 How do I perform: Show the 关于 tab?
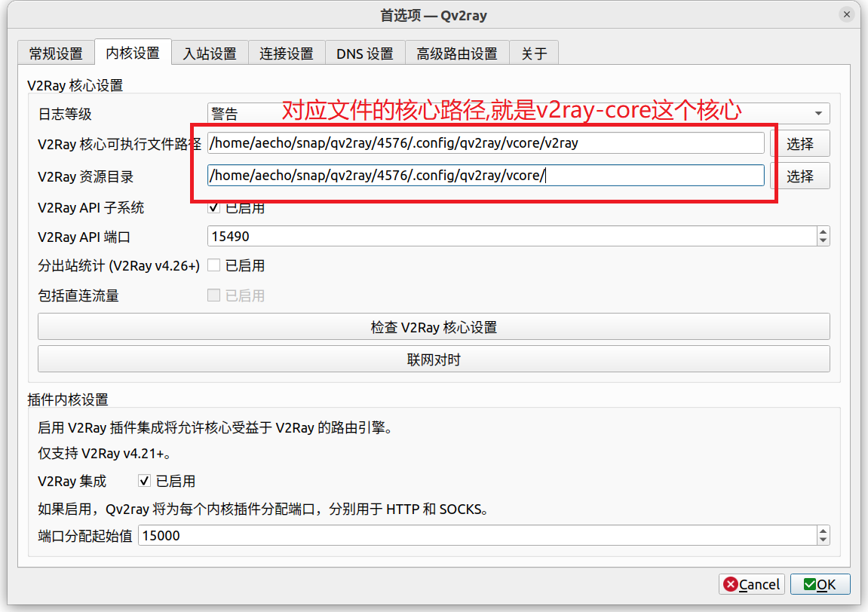coord(534,54)
